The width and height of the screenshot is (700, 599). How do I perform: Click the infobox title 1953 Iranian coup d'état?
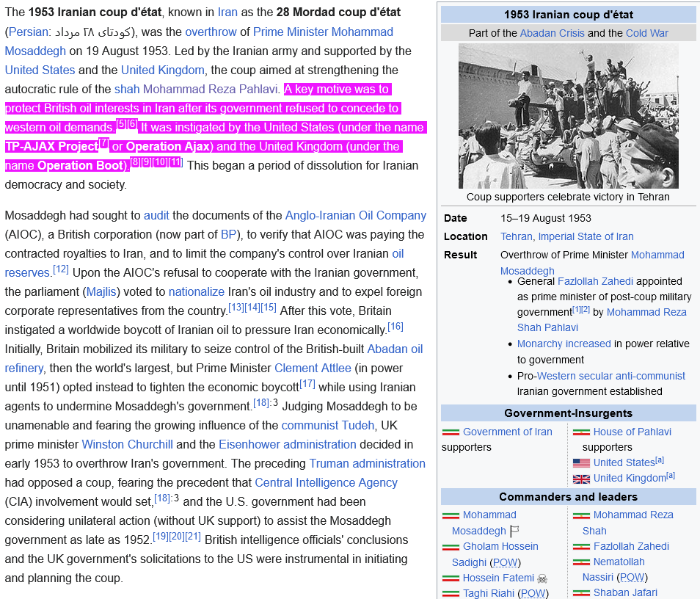[569, 15]
